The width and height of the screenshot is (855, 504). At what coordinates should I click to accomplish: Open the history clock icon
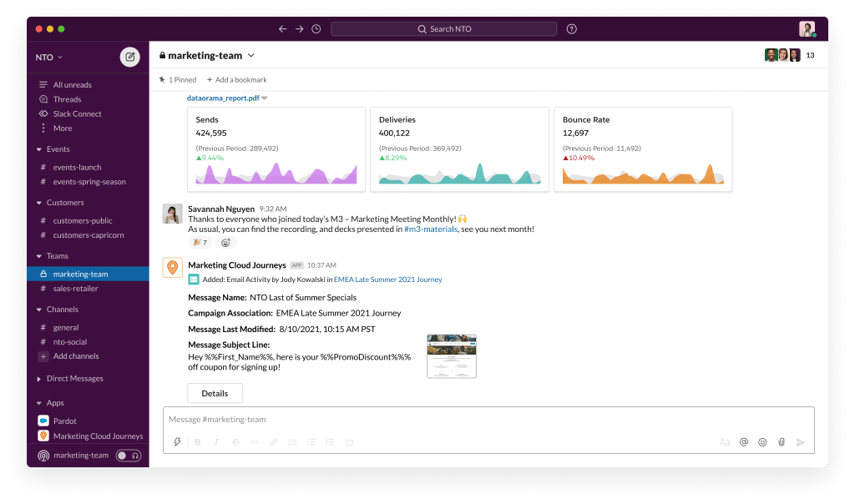click(316, 29)
